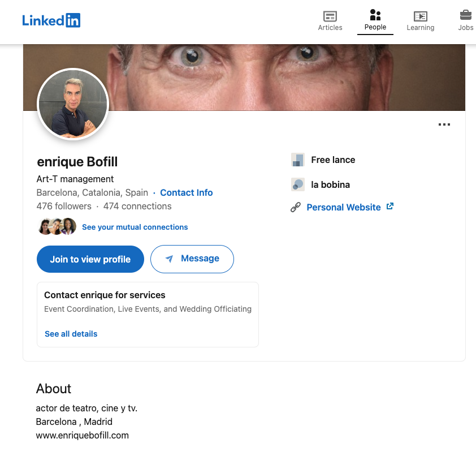Click the Join to view profile button
This screenshot has width=476, height=460.
(x=90, y=259)
